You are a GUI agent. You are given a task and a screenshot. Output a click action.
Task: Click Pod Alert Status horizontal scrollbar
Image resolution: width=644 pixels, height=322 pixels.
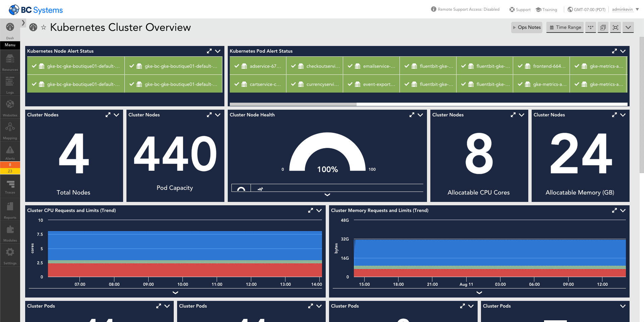(293, 104)
